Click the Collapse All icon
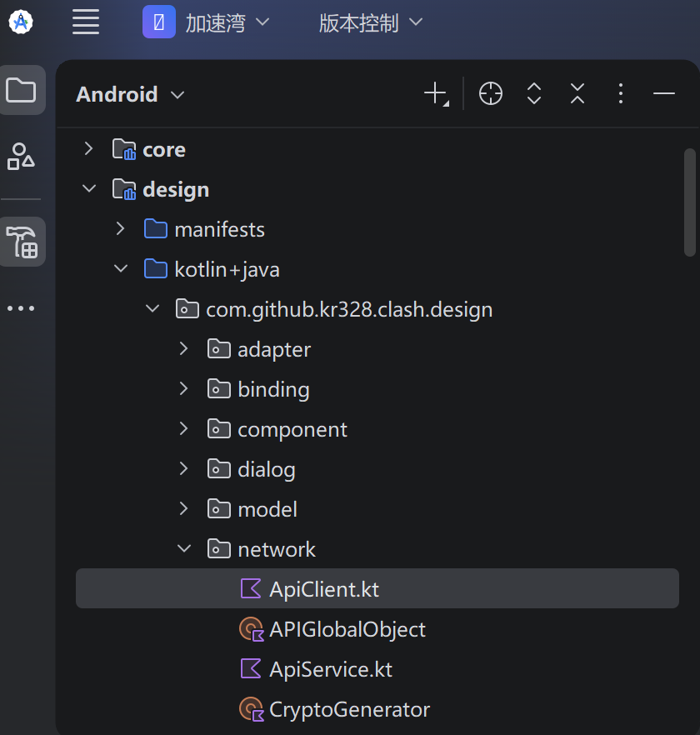700x735 pixels. pyautogui.click(x=577, y=93)
